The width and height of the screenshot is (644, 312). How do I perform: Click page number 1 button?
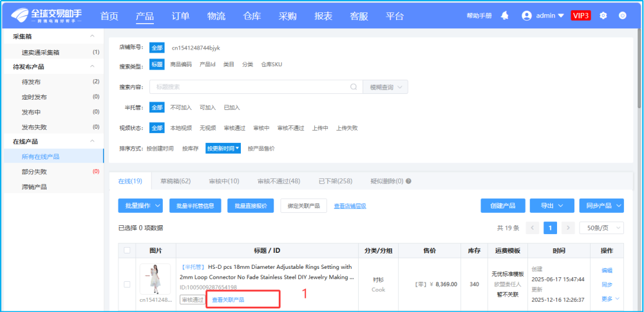[x=550, y=228]
